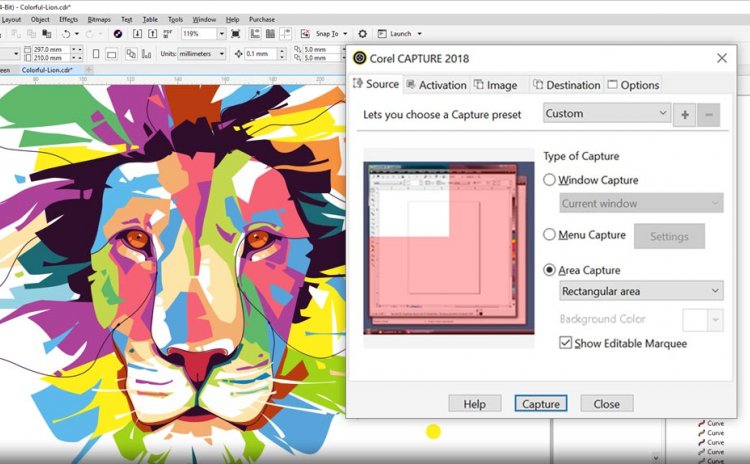The image size is (750, 464).
Task: Switch to the Activation tab
Action: [436, 85]
